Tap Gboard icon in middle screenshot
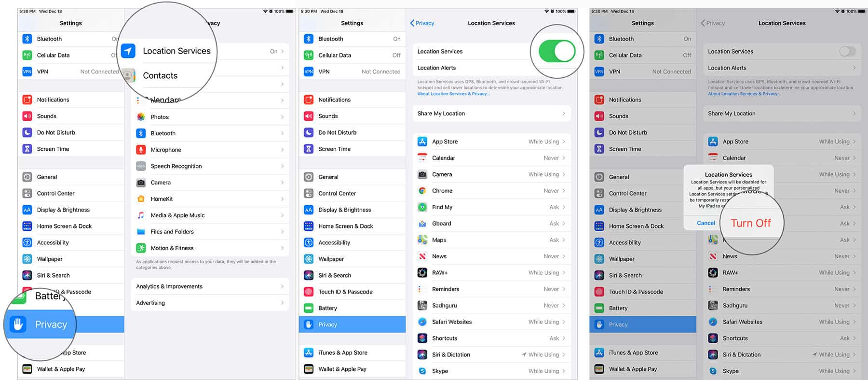868x380 pixels. [x=422, y=224]
